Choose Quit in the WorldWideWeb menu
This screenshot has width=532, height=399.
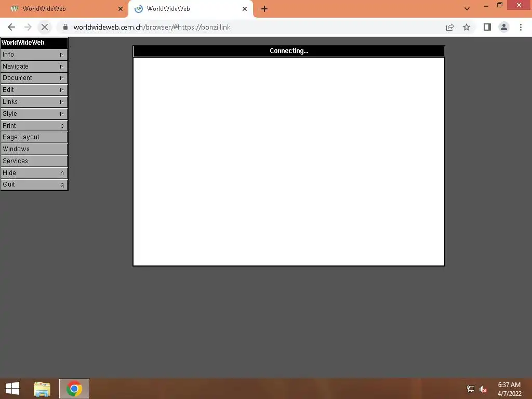[34, 184]
